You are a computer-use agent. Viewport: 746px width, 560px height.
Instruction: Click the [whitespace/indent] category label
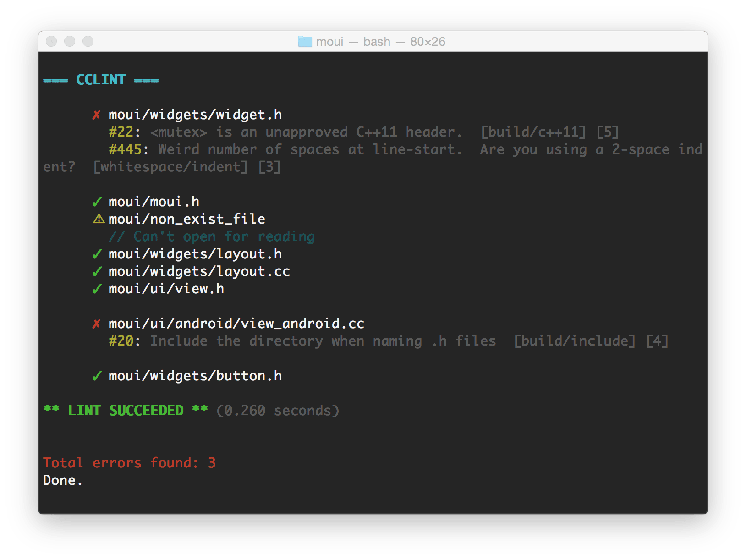(170, 167)
